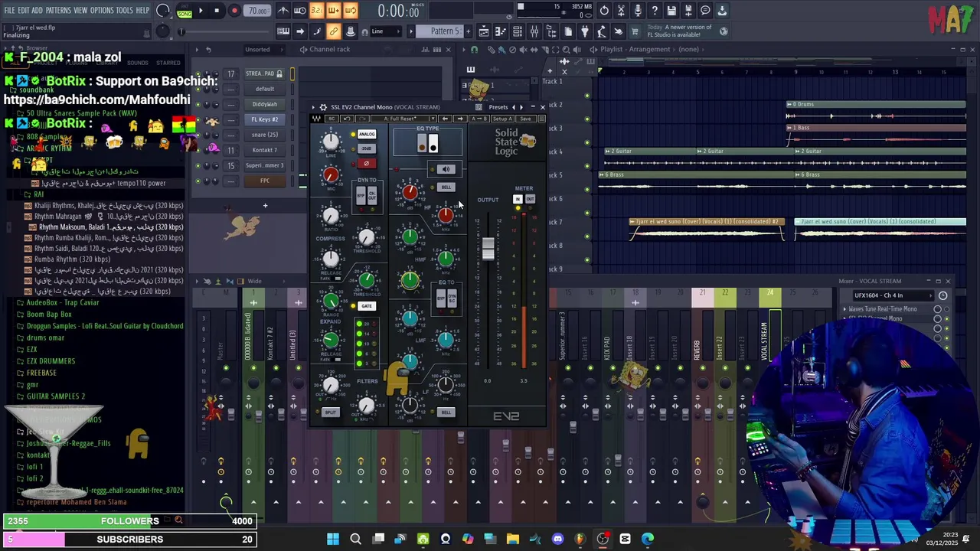Viewport: 980px width, 551px height.
Task: Switch meter to OUT
Action: (x=530, y=199)
